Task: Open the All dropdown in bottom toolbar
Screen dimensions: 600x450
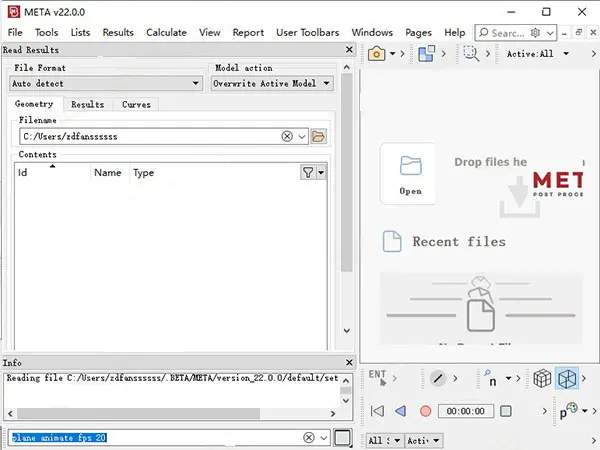Action: (x=384, y=441)
